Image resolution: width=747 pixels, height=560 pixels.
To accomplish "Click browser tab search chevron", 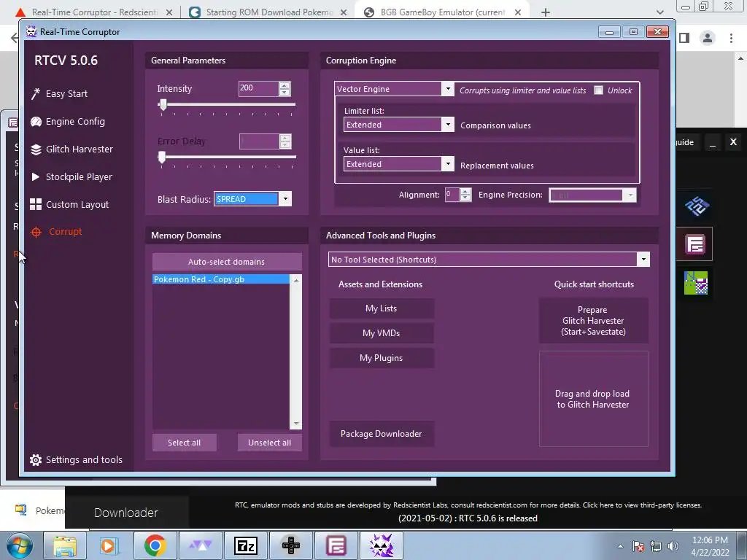I will click(659, 12).
